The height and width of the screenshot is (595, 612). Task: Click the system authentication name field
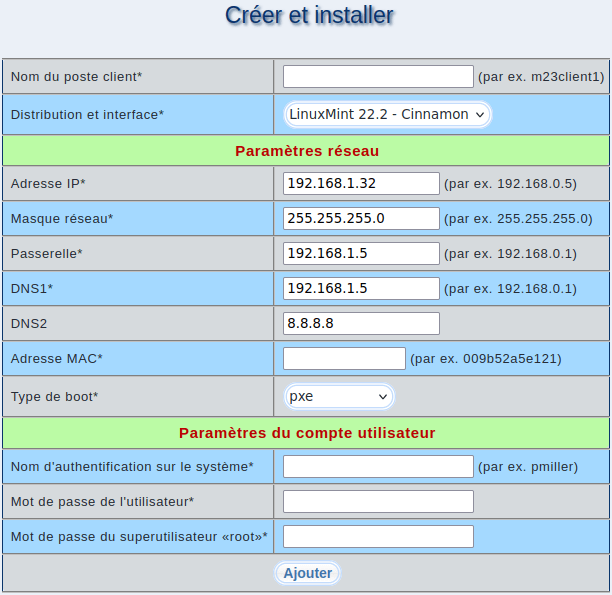click(378, 466)
